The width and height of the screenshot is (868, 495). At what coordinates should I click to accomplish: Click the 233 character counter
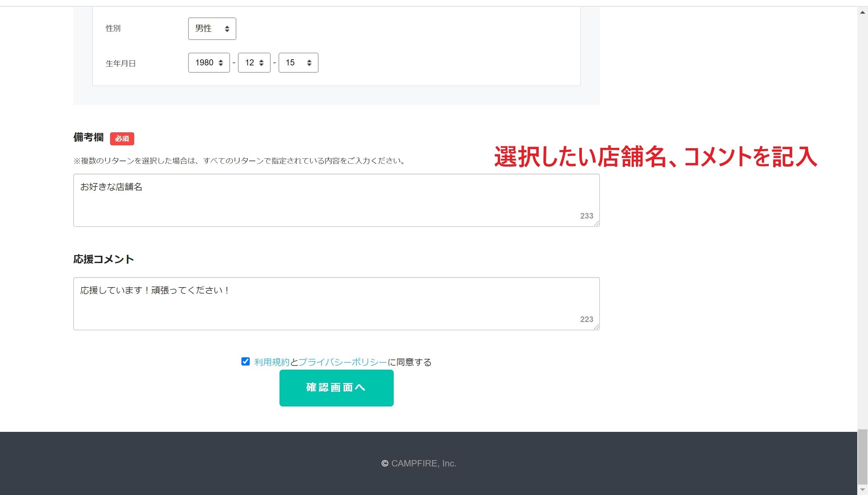tap(586, 216)
